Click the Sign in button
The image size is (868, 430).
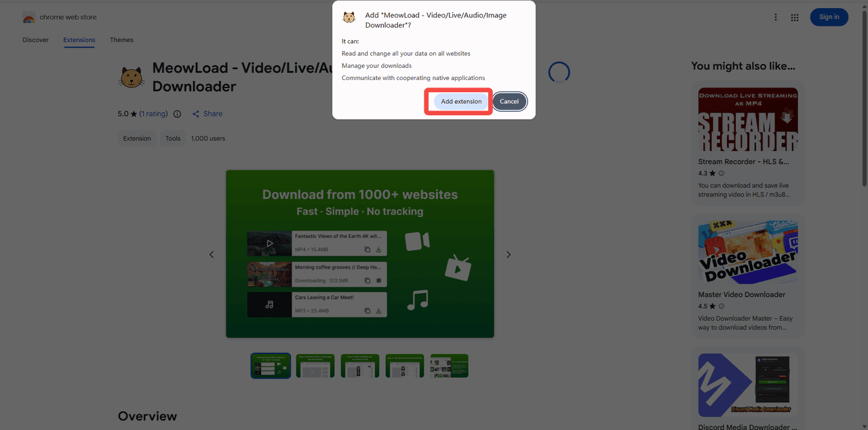pos(829,17)
